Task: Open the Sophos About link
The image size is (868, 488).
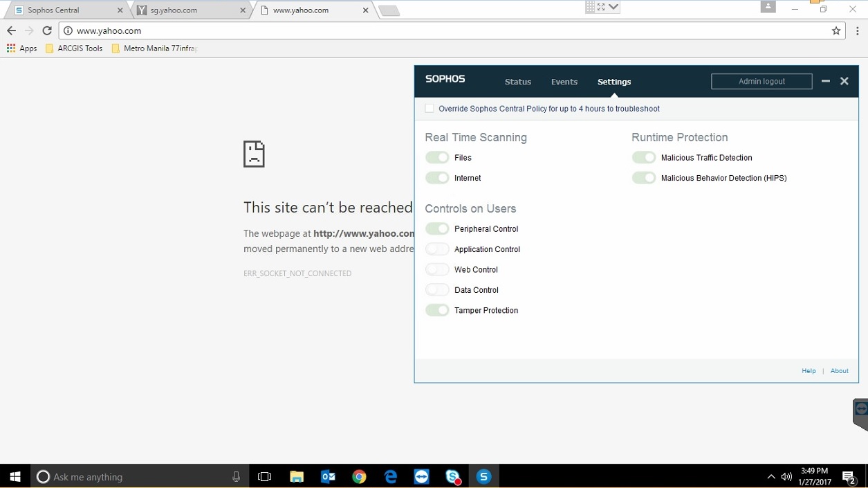Action: coord(840,371)
